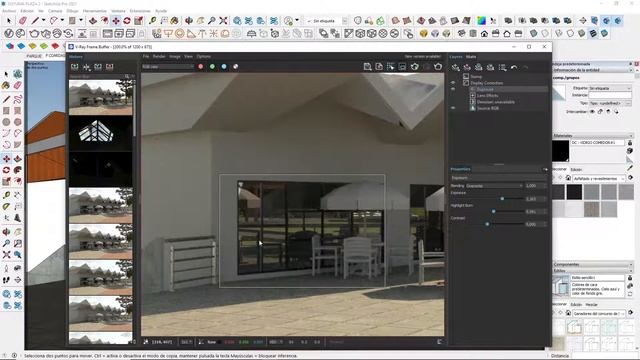Open the RGB color channel dropdown
Image resolution: width=640 pixels, height=360 pixels.
[168, 67]
